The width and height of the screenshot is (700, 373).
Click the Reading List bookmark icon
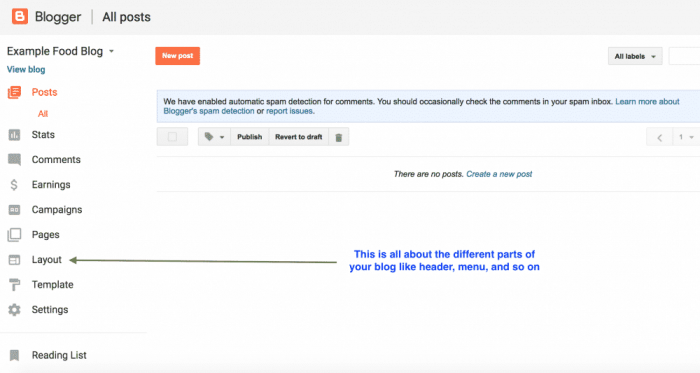(14, 356)
